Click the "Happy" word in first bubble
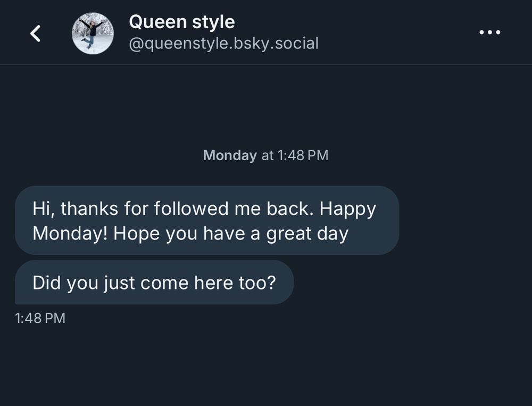 [x=348, y=209]
